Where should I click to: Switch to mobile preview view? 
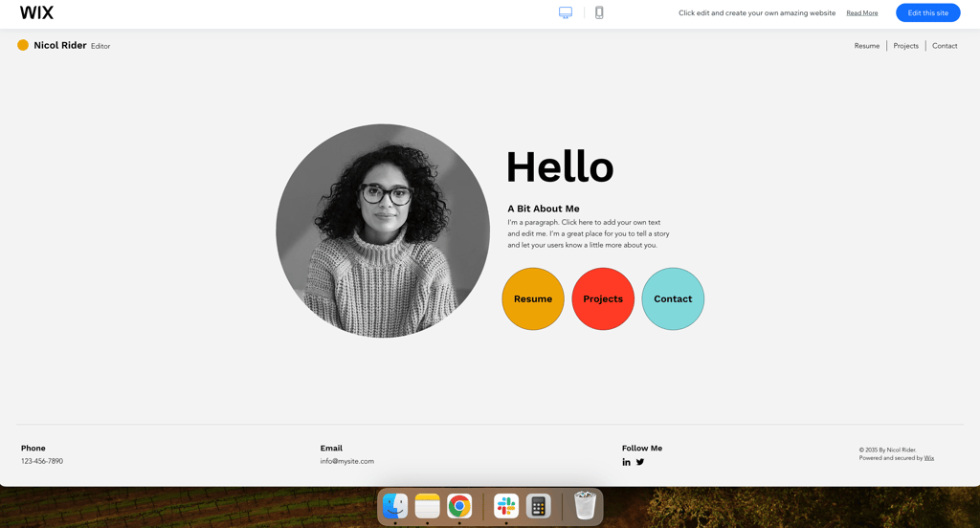pos(599,12)
